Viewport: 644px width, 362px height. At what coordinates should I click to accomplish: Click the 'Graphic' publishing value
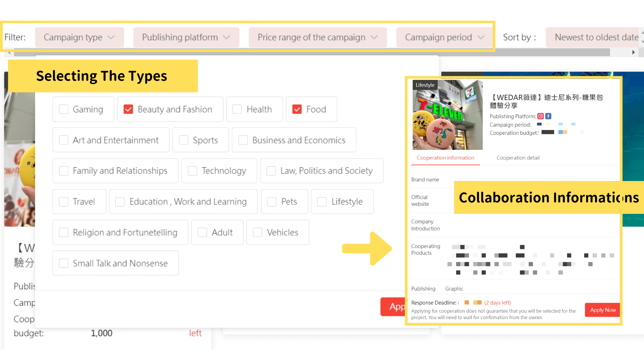coord(454,289)
